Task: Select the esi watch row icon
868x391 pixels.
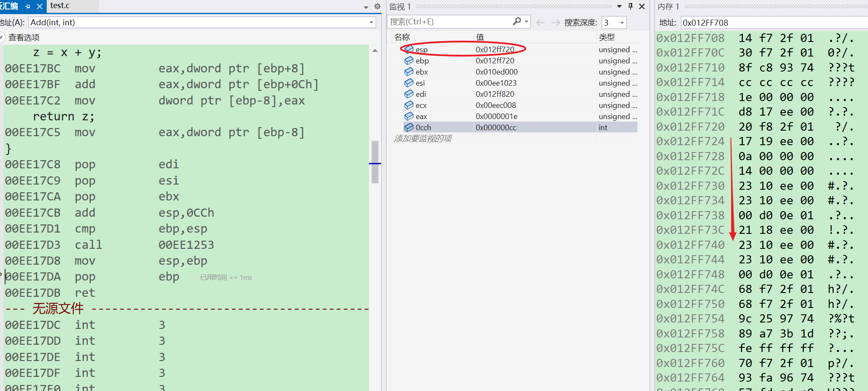Action: (409, 83)
